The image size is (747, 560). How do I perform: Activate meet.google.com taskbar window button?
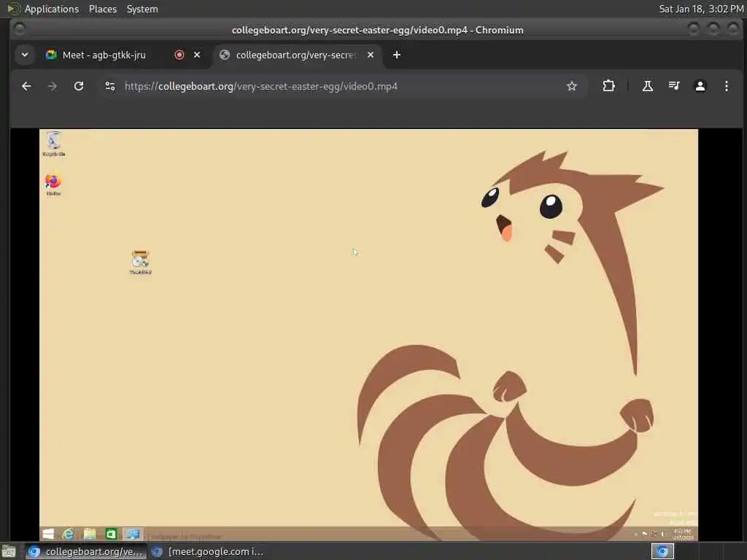coord(207,551)
